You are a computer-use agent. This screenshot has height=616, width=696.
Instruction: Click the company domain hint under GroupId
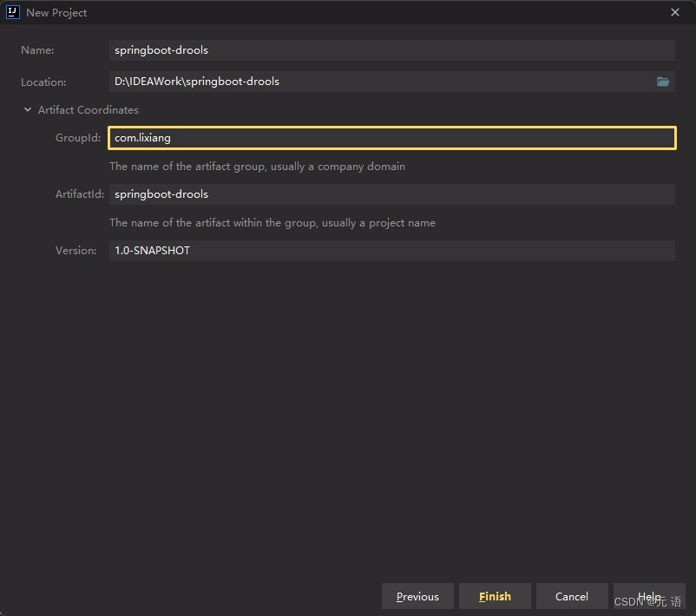257,166
